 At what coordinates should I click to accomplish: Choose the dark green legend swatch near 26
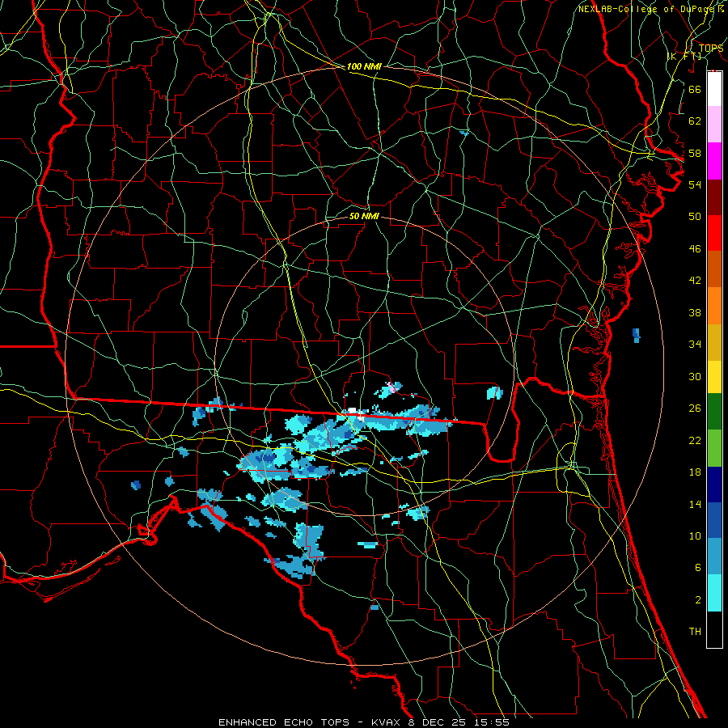coord(714,412)
